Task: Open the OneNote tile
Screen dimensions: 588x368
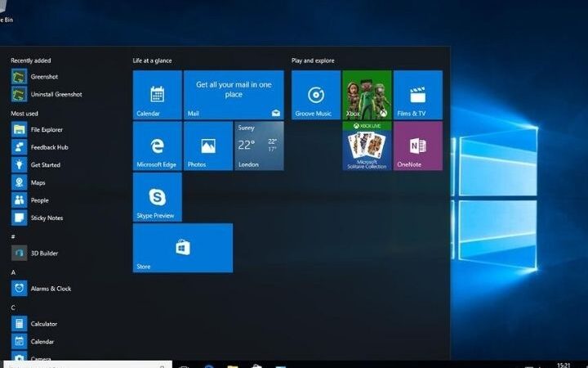Action: (418, 146)
